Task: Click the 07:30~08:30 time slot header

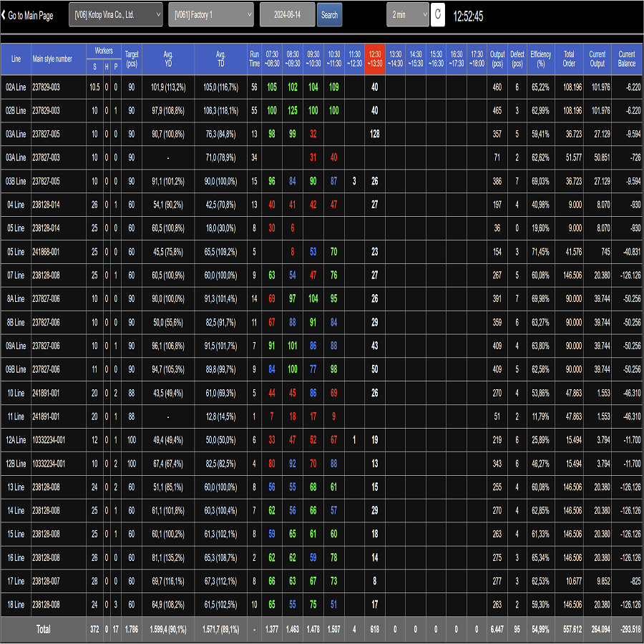Action: [272, 59]
